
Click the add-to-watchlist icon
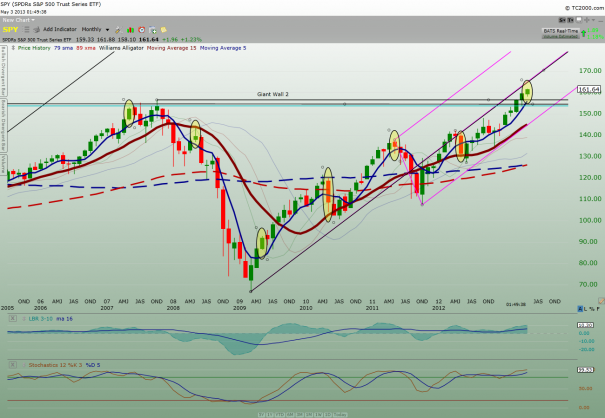(153, 30)
